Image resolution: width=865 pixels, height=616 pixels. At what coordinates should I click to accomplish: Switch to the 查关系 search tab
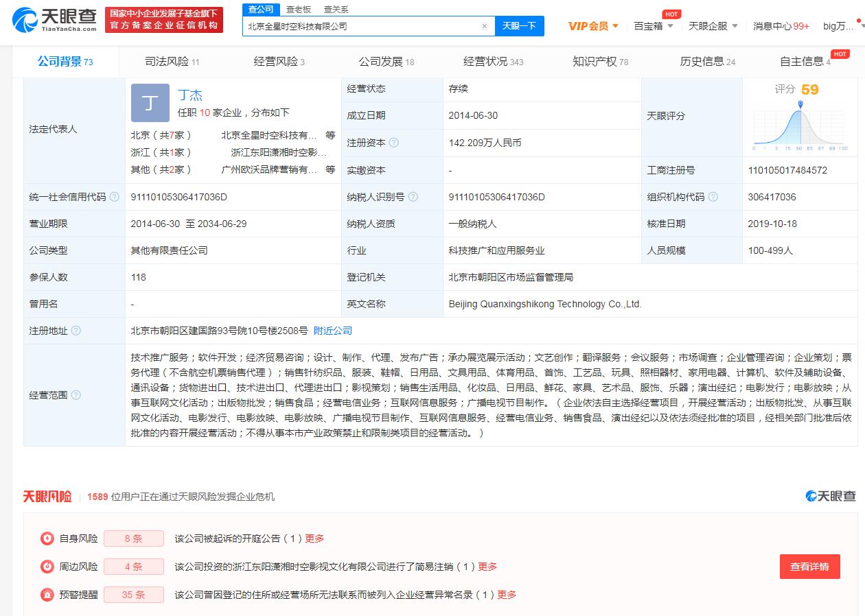point(336,10)
